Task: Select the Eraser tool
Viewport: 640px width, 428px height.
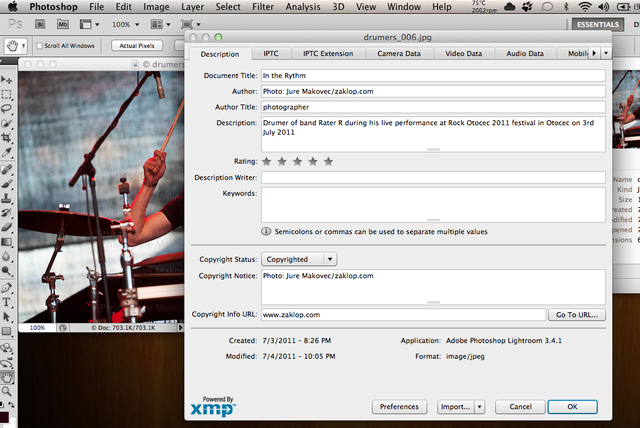Action: tap(6, 227)
